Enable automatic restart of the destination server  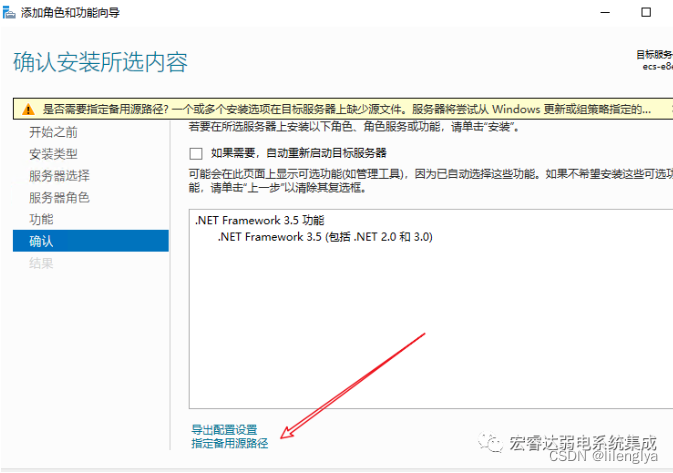[x=196, y=154]
